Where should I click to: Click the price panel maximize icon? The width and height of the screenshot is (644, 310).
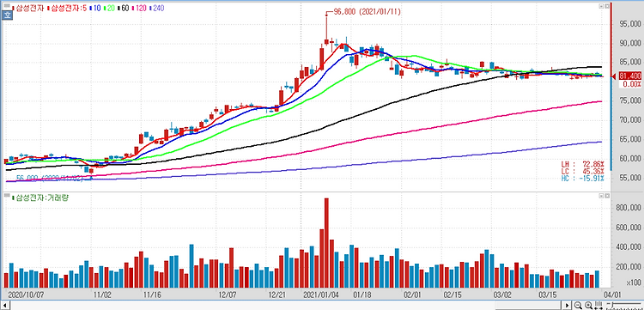pos(601,6)
